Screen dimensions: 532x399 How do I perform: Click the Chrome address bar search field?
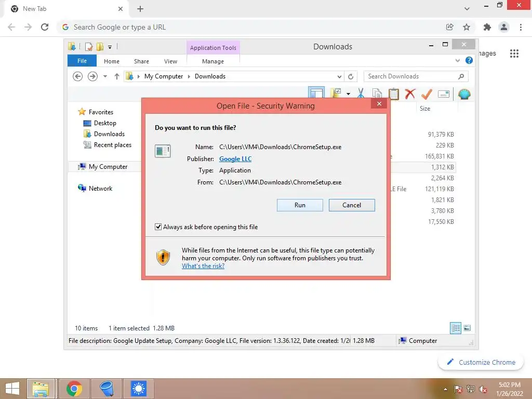coord(251,27)
